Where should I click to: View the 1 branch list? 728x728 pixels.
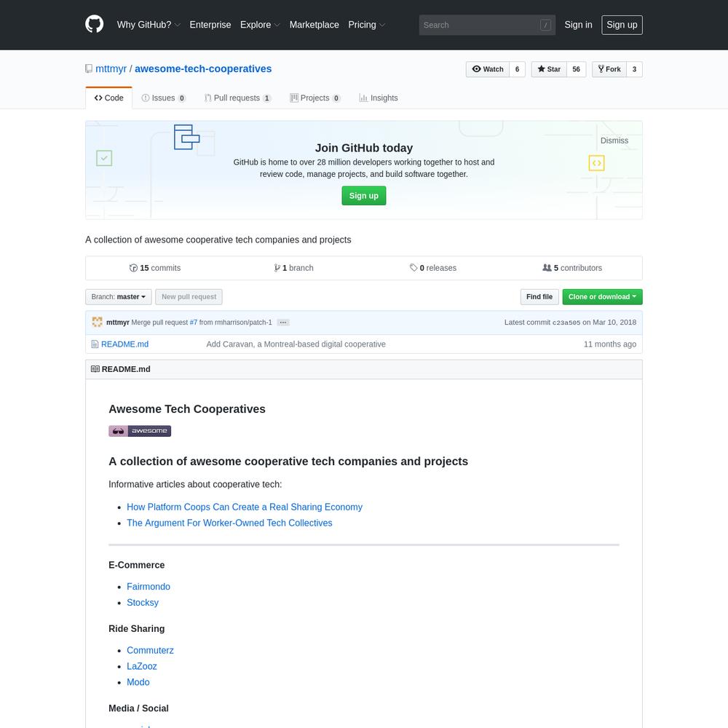click(x=294, y=268)
